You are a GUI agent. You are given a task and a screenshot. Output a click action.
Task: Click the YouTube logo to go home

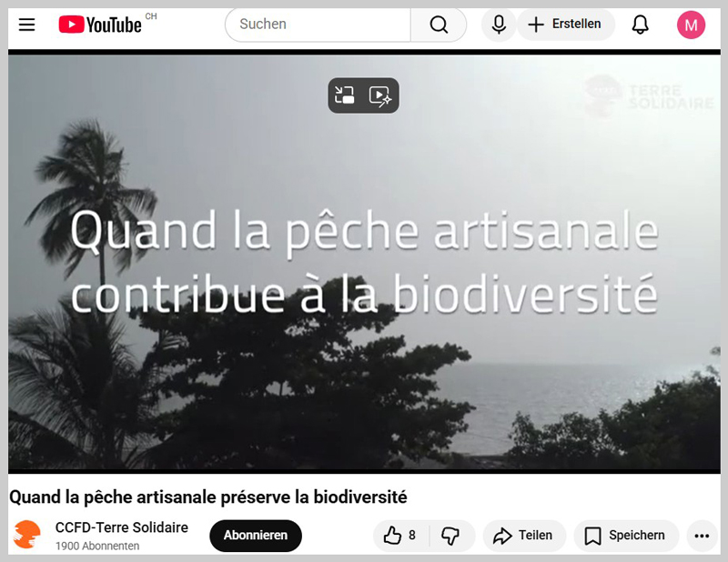[x=100, y=25]
